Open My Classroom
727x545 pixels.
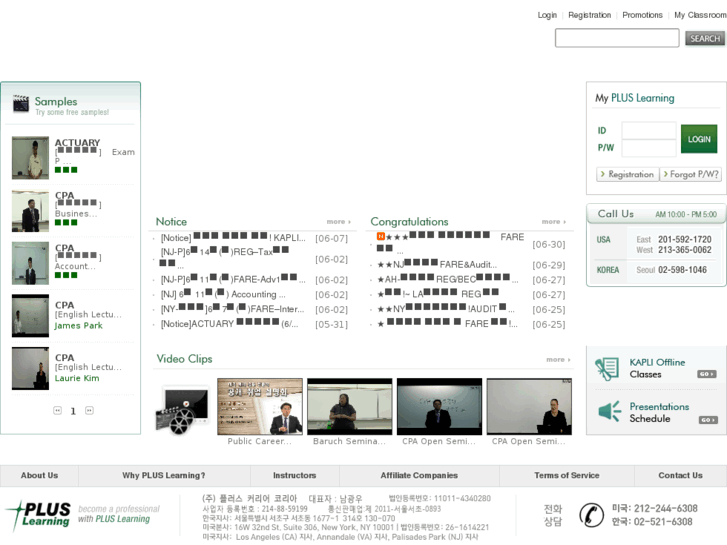[x=700, y=15]
